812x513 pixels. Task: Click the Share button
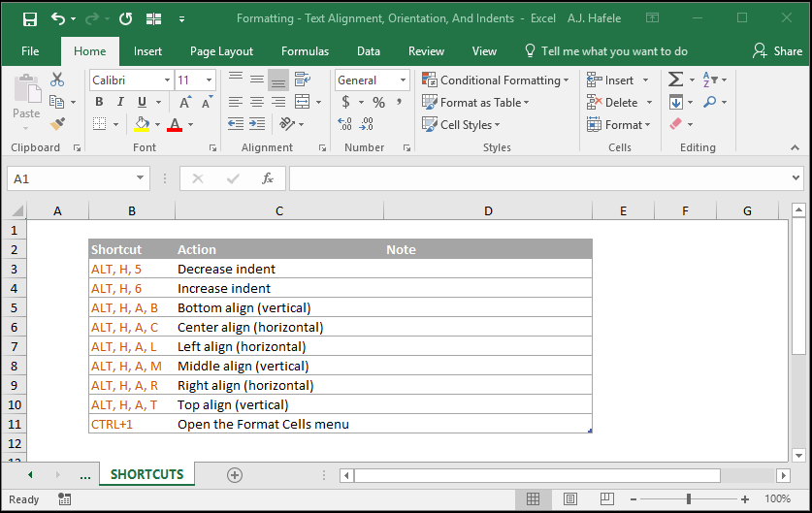(x=777, y=50)
